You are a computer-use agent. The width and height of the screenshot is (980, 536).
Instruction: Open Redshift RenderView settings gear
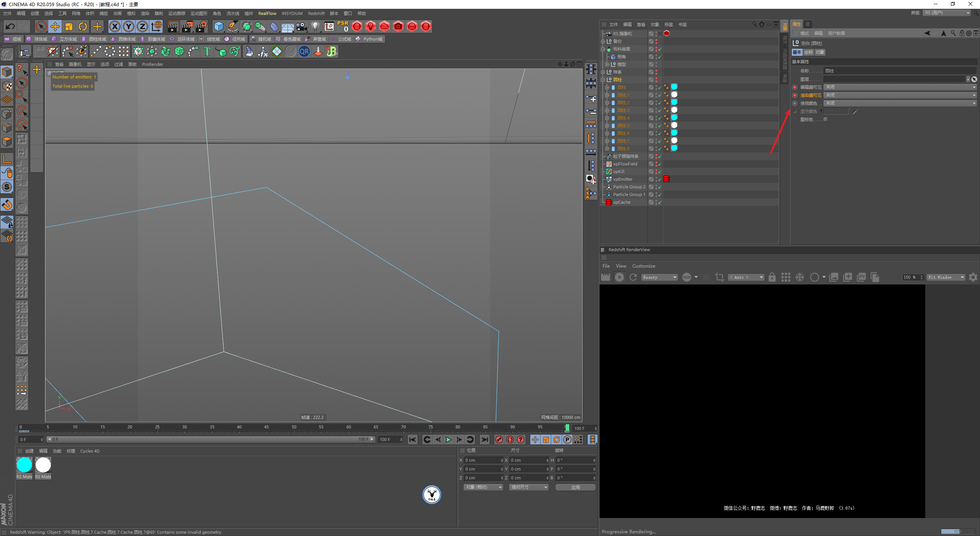tap(973, 277)
